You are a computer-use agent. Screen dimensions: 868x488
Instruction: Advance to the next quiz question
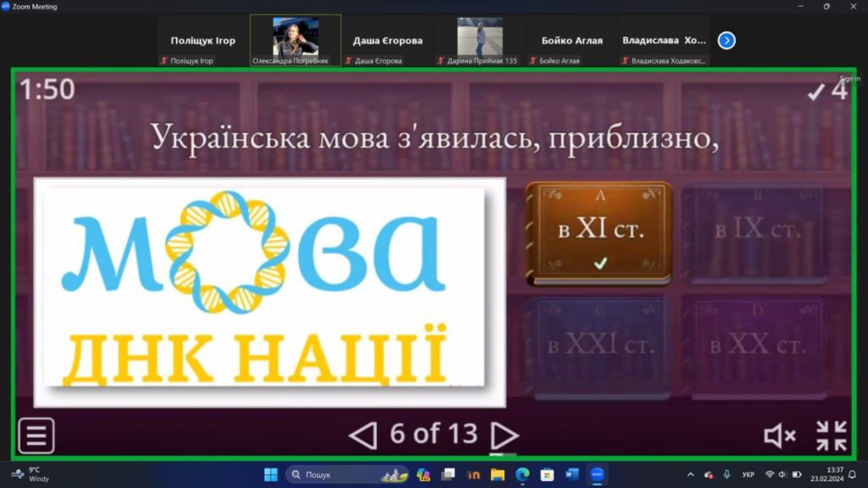[x=504, y=435]
